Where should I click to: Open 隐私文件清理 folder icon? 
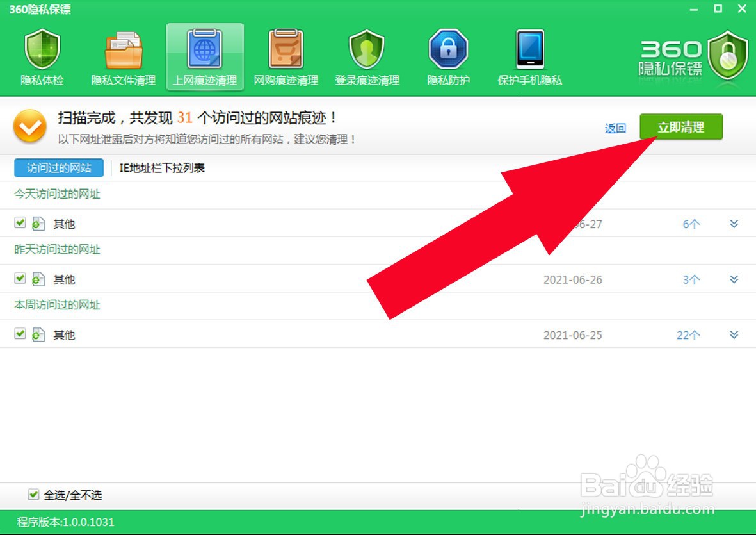point(124,50)
